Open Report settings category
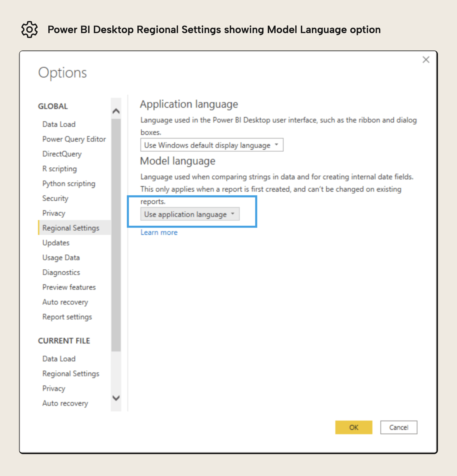Image resolution: width=457 pixels, height=476 pixels. [67, 317]
